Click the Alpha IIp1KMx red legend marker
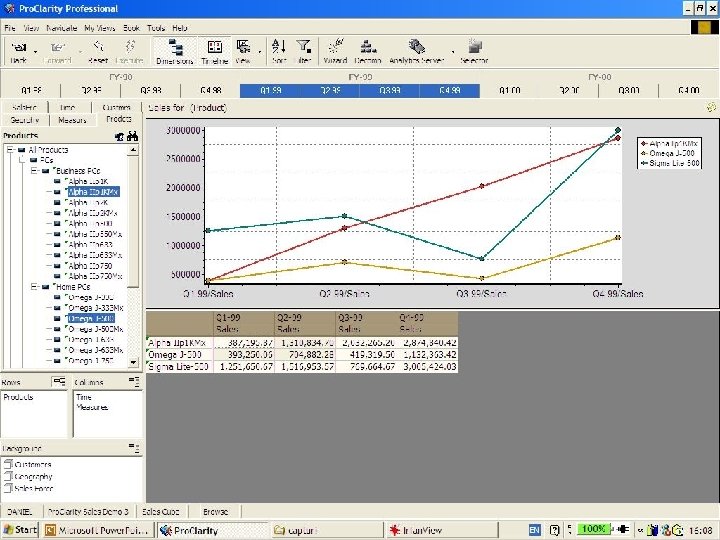The width and height of the screenshot is (720, 540). 644,144
